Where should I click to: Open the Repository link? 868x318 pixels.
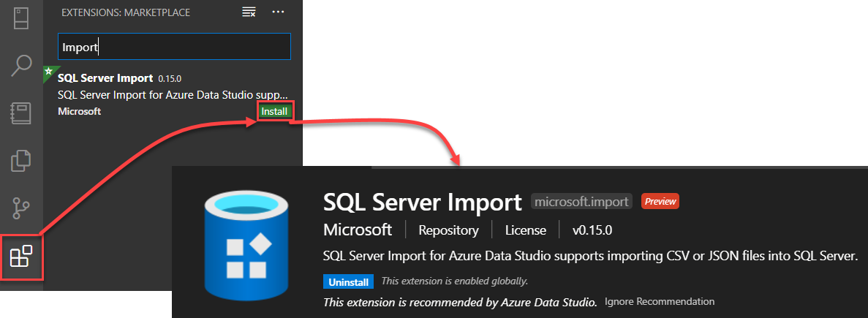pos(448,230)
